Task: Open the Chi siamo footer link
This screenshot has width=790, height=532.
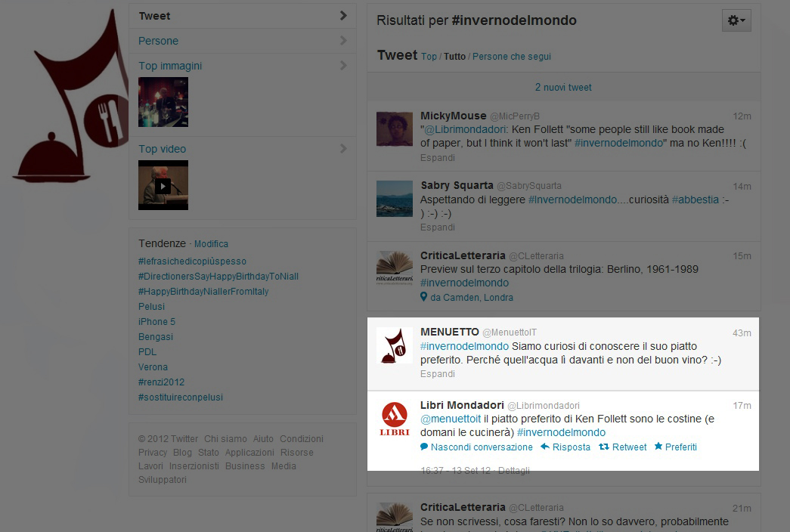Action: tap(225, 439)
